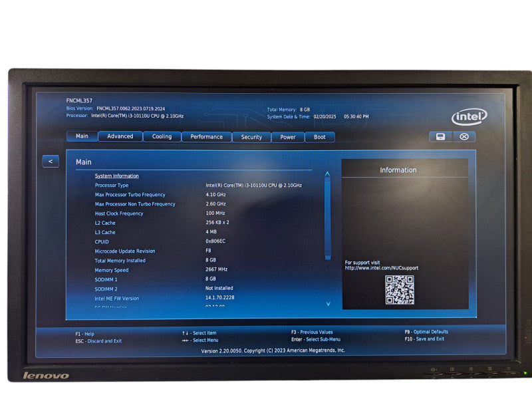Click the F1 - Help hint
The image size is (532, 399).
coord(85,334)
